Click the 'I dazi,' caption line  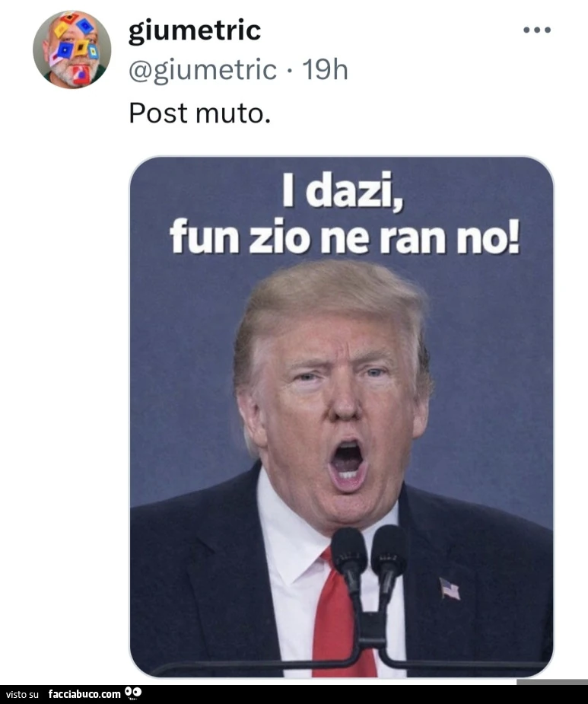click(342, 190)
